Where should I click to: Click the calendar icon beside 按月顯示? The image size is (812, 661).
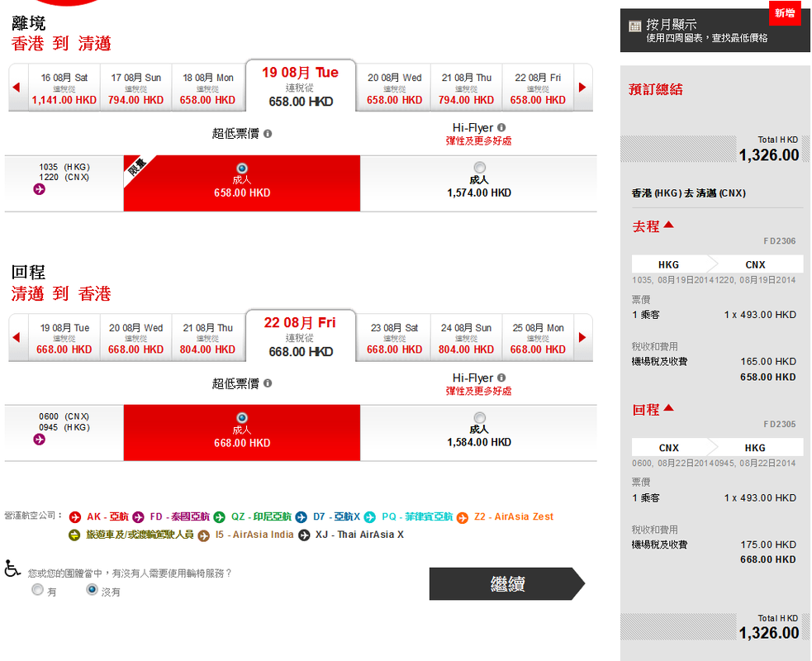click(634, 26)
